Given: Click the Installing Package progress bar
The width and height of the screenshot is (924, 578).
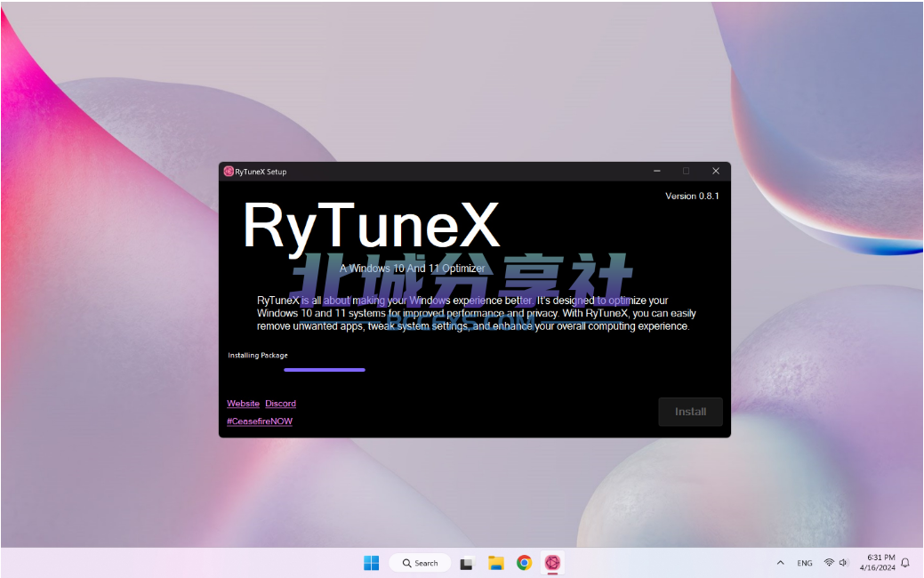Looking at the screenshot, I should (325, 370).
